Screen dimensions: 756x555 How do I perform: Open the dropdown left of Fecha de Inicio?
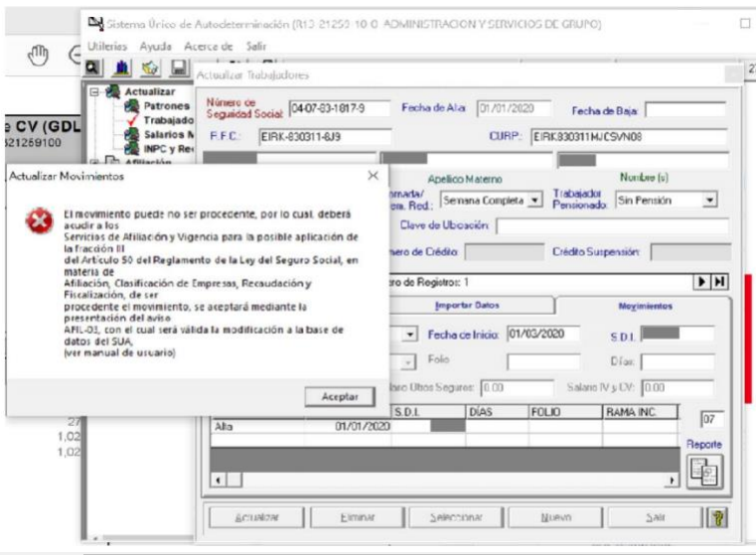[409, 335]
